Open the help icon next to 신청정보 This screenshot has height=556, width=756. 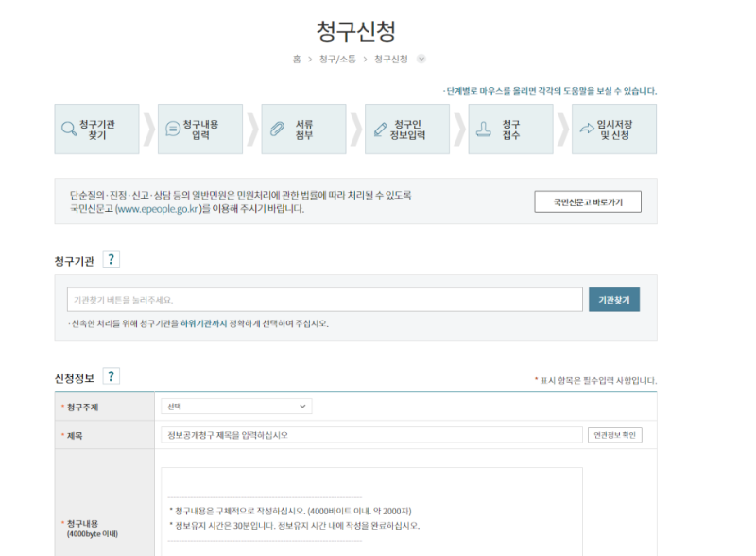112,376
